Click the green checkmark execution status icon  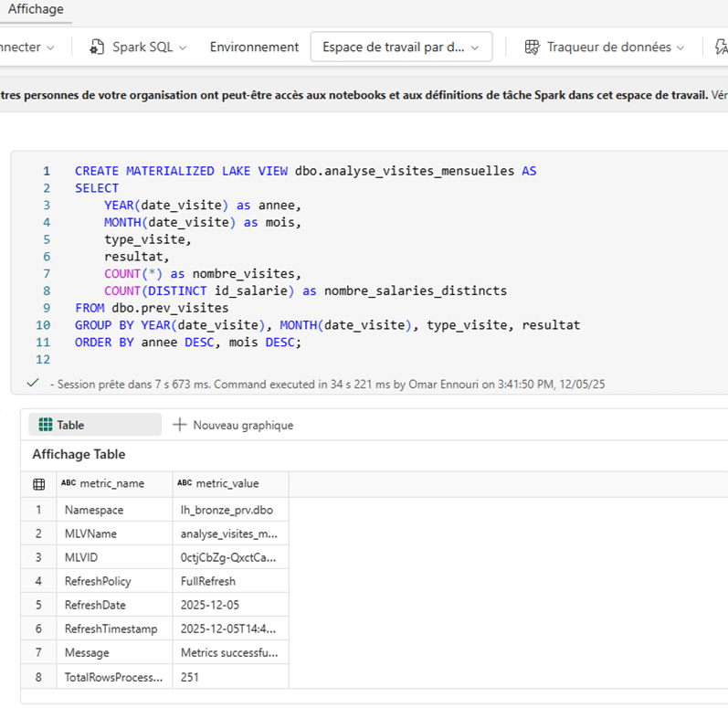click(x=33, y=384)
